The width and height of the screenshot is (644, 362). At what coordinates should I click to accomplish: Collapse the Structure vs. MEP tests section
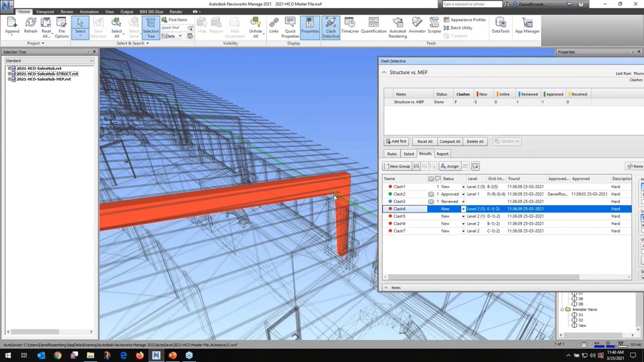(384, 72)
